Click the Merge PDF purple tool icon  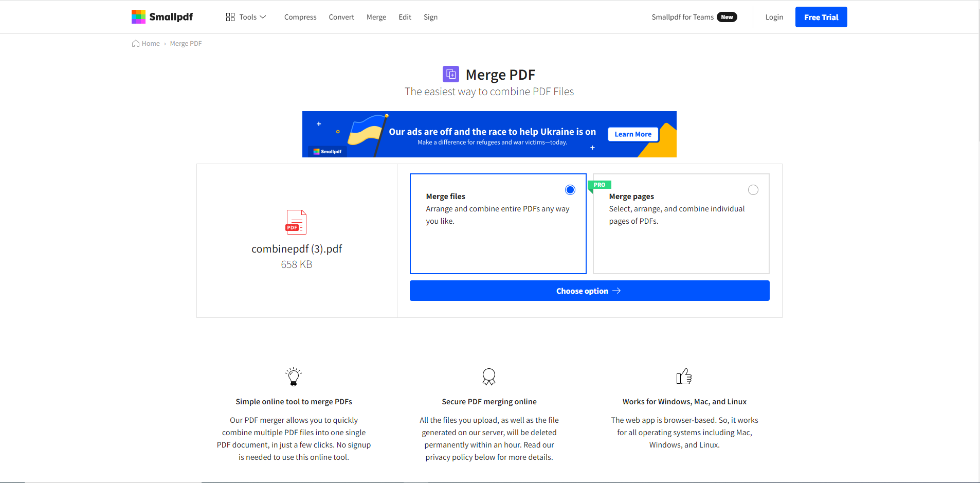[450, 74]
